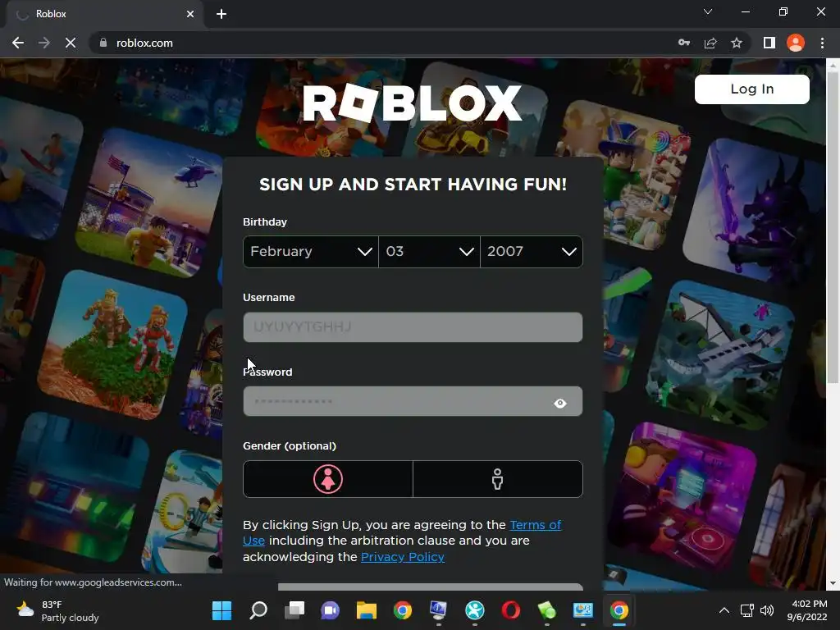Open File Explorer from taskbar
The height and width of the screenshot is (630, 840).
coord(367,610)
